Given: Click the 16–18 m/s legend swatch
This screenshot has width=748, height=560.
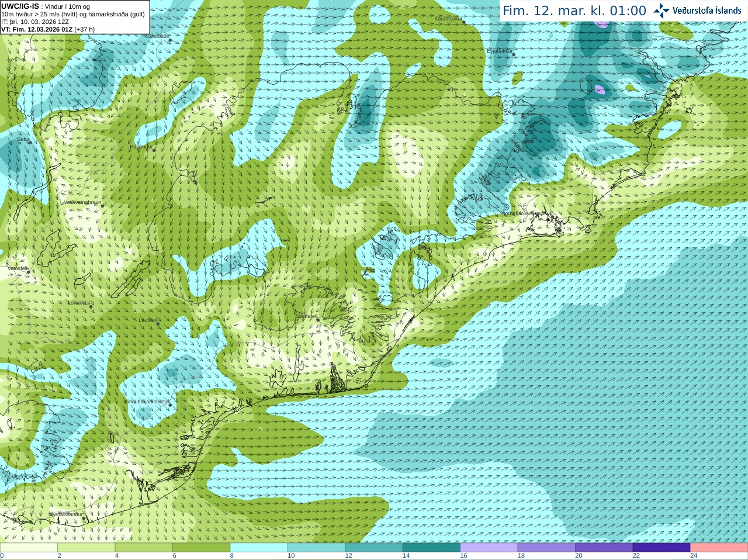Looking at the screenshot, I should pos(489,548).
